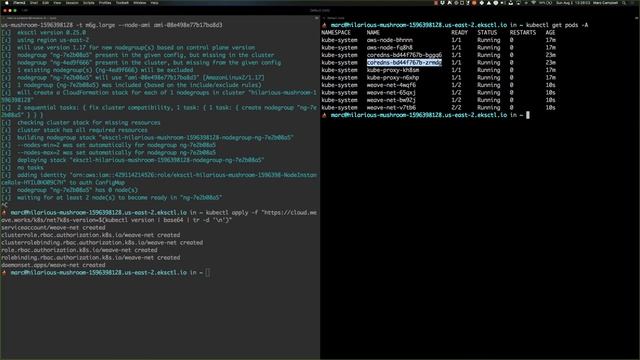Click the '1 existing nodegroup(s)' excluded line
This screenshot has width=640, height=360.
pos(105,70)
